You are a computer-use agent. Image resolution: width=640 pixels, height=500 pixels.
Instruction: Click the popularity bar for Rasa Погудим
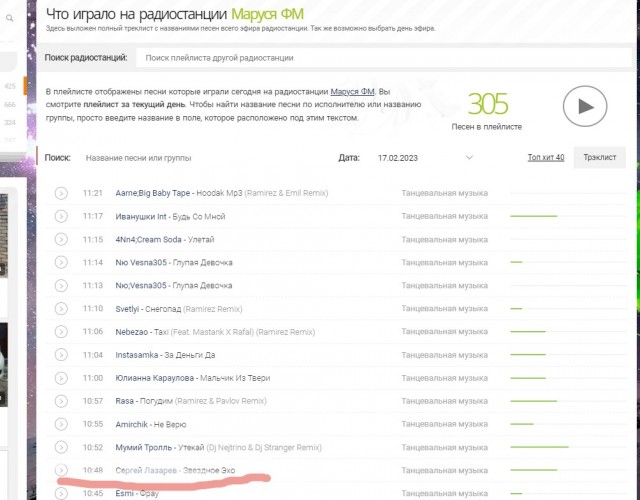567,401
